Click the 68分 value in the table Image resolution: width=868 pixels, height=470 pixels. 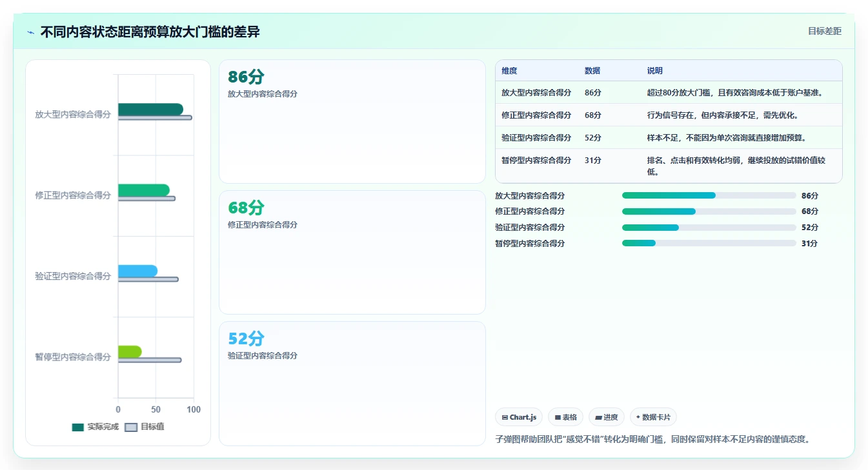(592, 115)
